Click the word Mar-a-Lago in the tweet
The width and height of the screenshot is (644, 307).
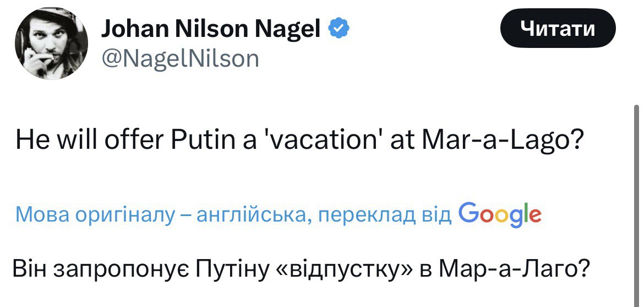coord(498,141)
